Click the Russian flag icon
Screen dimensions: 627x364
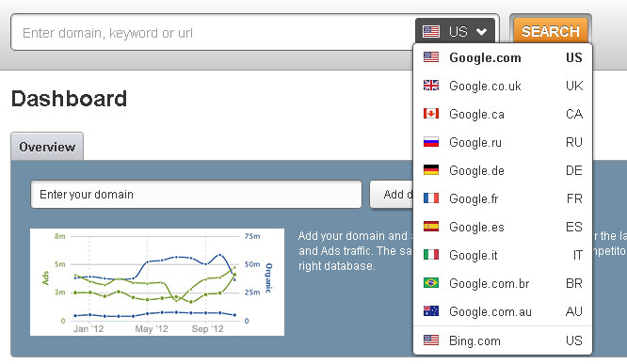click(x=431, y=142)
